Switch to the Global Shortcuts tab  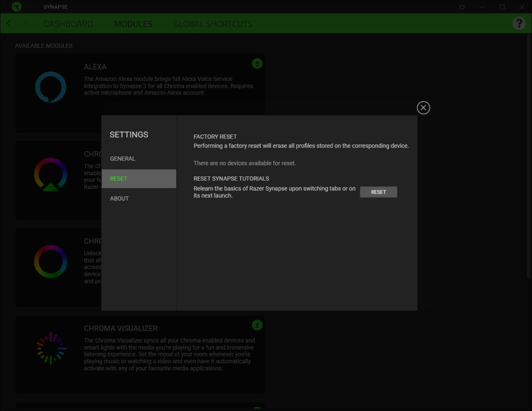coord(212,24)
